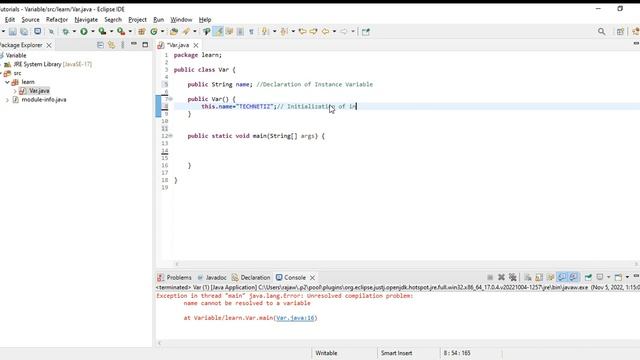This screenshot has width=640, height=360.
Task: Close the Console view tab
Action: point(312,278)
